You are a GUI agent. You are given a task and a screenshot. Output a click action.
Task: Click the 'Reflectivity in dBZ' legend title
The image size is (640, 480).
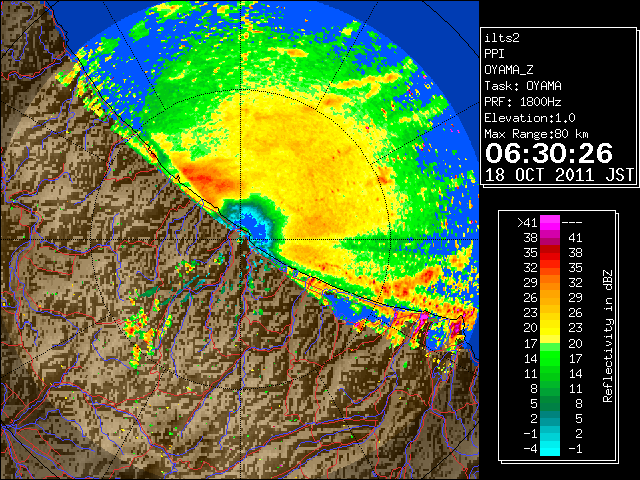tap(608, 336)
